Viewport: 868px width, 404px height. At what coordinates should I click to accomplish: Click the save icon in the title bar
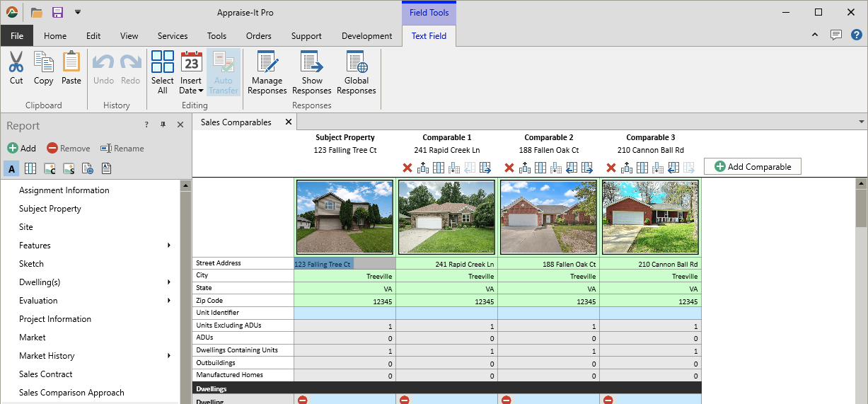(x=57, y=12)
